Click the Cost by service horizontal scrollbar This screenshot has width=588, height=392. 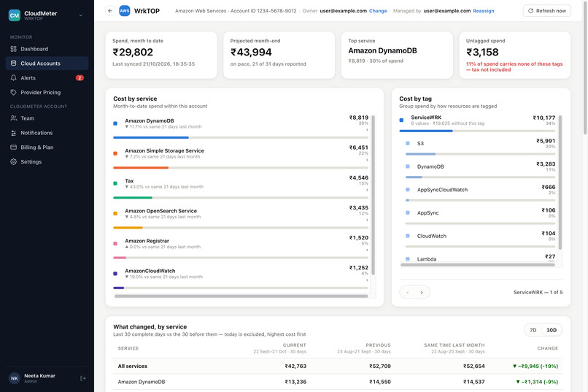pyautogui.click(x=241, y=296)
